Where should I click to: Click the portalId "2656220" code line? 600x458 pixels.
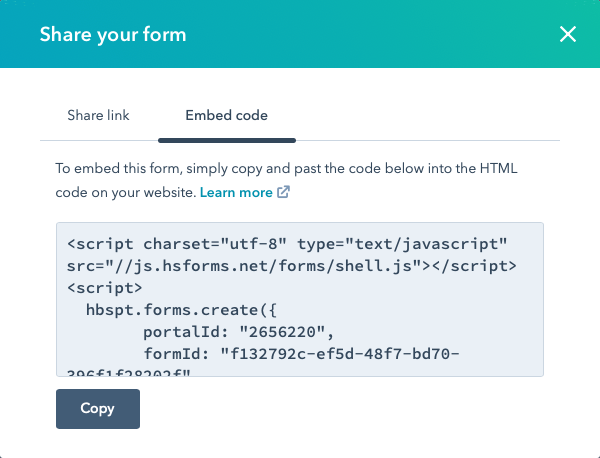pos(238,332)
